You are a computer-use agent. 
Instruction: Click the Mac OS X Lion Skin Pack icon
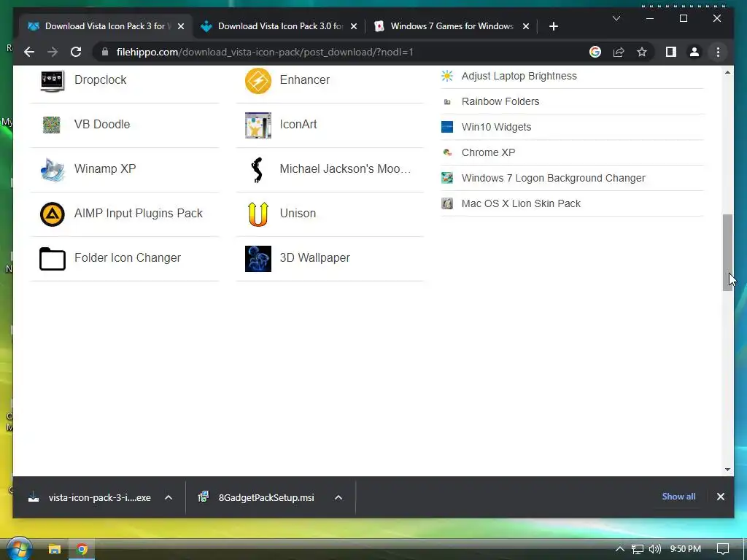(447, 204)
